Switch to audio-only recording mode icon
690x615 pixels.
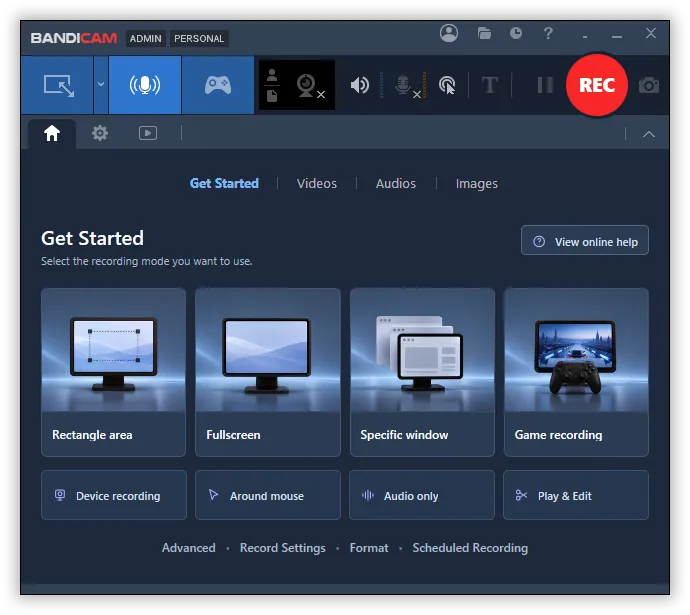point(145,85)
